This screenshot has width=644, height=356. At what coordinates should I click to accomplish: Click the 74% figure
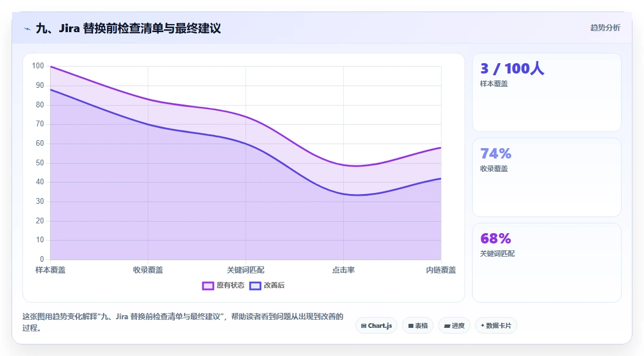coord(496,153)
